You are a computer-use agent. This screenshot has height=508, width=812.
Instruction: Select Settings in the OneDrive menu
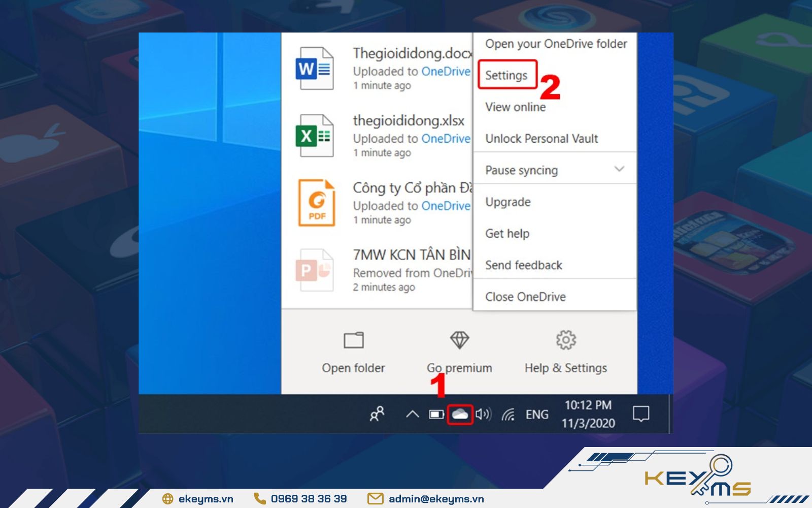pyautogui.click(x=506, y=75)
